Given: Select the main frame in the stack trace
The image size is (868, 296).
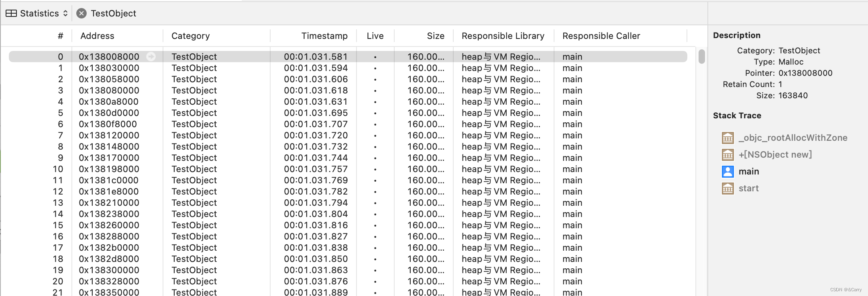Looking at the screenshot, I should [x=749, y=171].
